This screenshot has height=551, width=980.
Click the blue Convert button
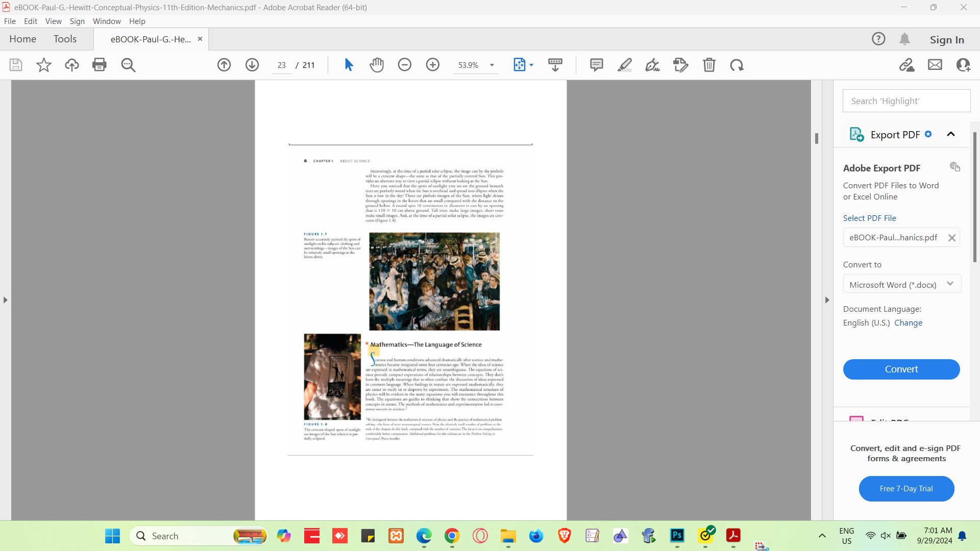[x=901, y=369]
